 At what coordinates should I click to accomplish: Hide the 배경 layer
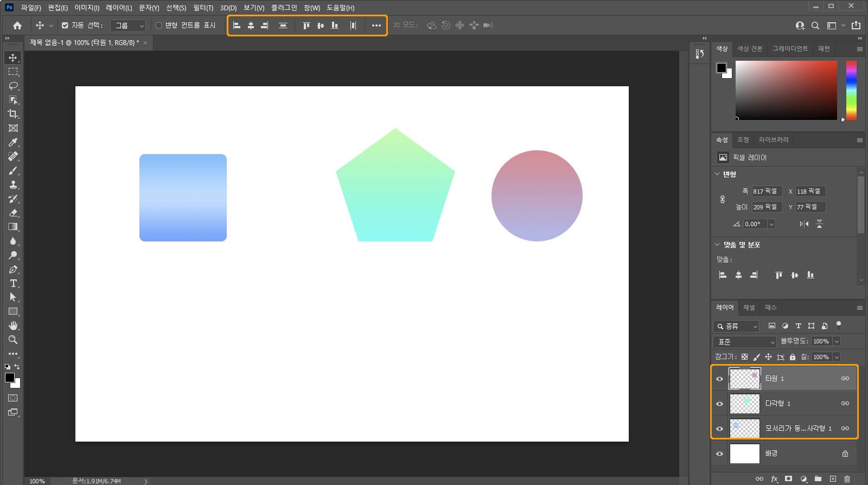tap(720, 454)
